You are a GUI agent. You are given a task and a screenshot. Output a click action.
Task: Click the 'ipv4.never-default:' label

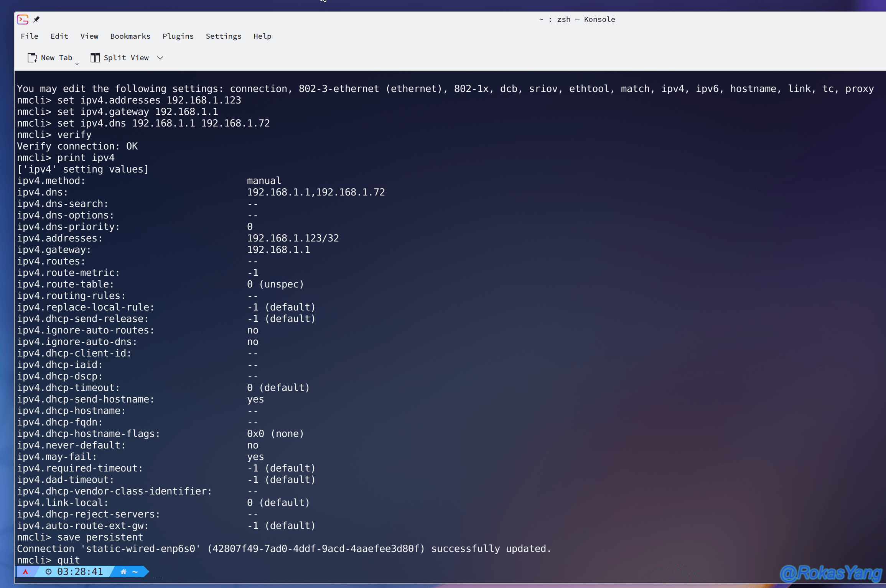71,445
